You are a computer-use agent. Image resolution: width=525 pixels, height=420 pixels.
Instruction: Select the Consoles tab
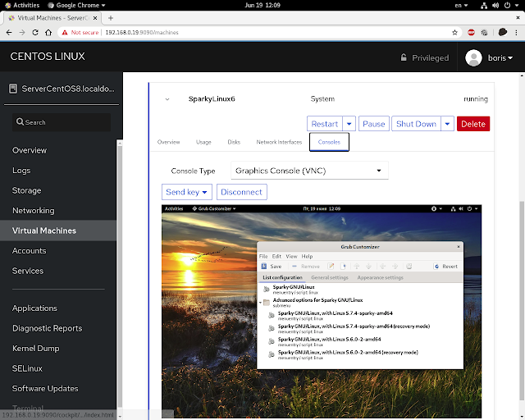click(x=329, y=142)
